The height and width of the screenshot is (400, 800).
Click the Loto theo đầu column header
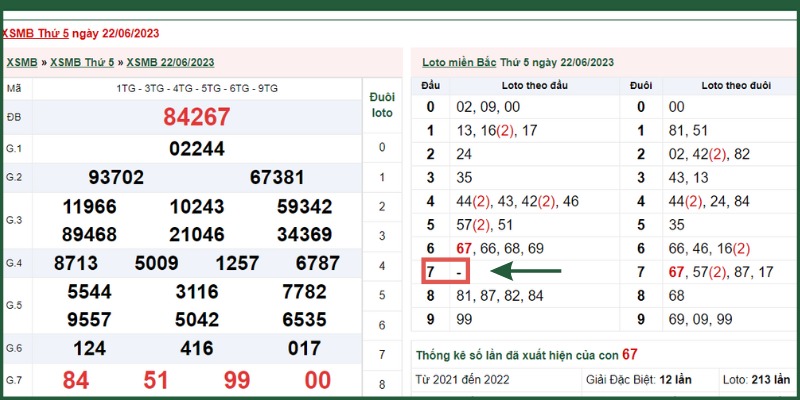click(535, 86)
